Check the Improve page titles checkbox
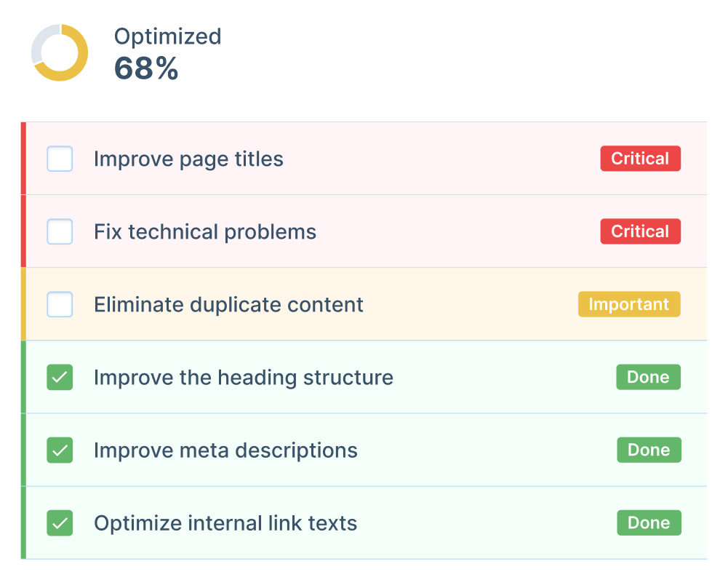 (60, 159)
